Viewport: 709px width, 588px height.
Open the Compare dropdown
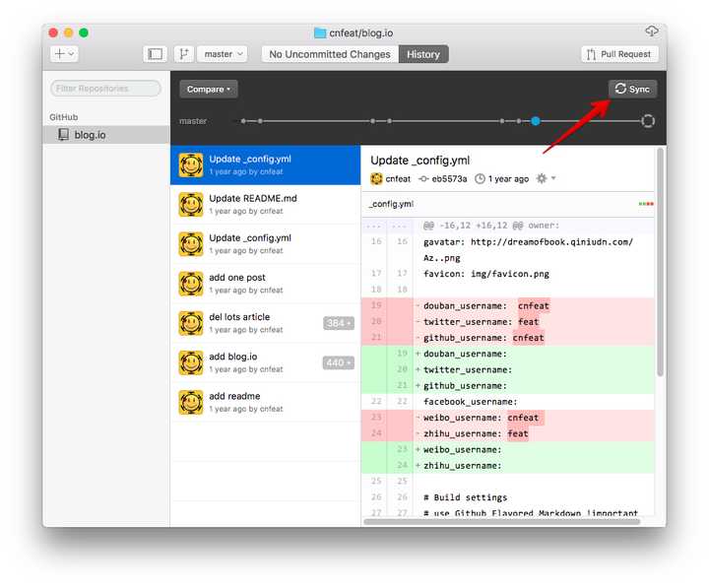209,89
